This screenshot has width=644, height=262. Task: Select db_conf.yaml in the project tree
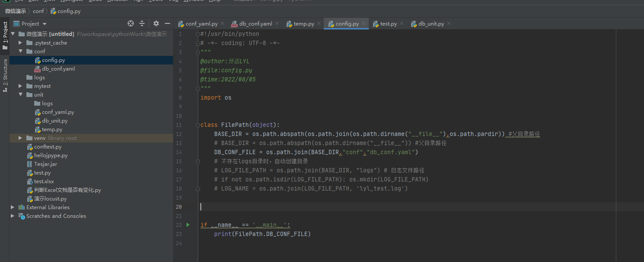click(91, 69)
